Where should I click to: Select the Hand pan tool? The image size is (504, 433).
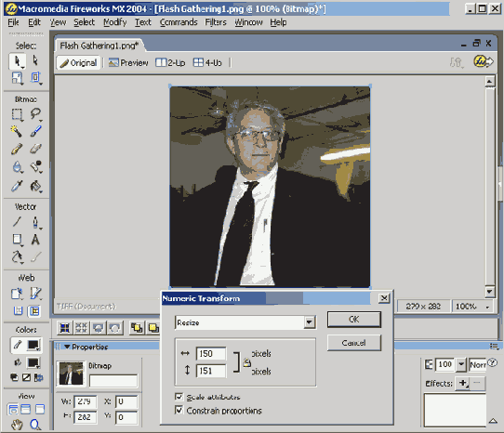[x=17, y=425]
